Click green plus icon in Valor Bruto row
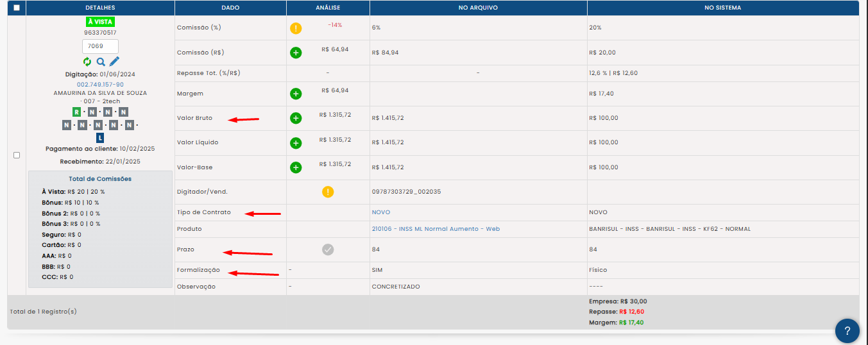 (x=296, y=118)
